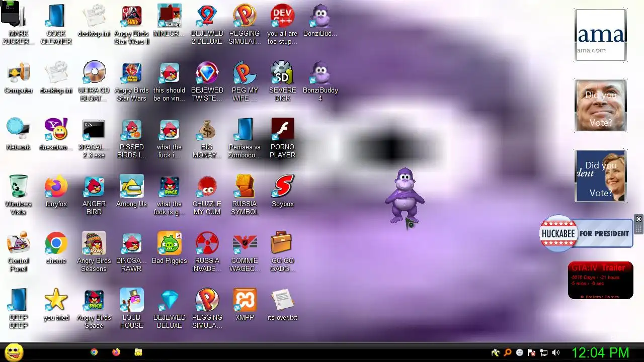The width and height of the screenshot is (644, 362).
Task: Open the Yahoo 'doesntwo...' messenger icon
Action: pyautogui.click(x=56, y=134)
